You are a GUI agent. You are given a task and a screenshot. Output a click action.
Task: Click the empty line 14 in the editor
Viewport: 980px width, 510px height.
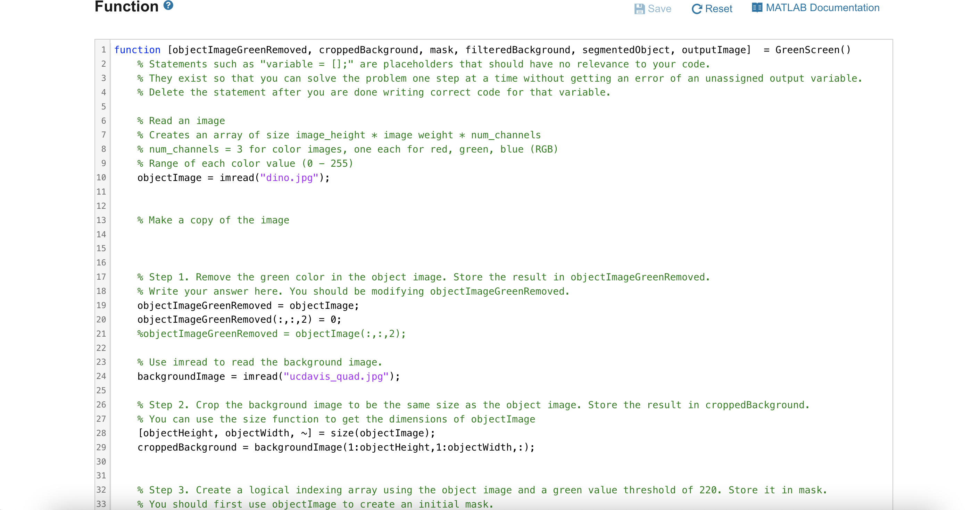coord(266,234)
